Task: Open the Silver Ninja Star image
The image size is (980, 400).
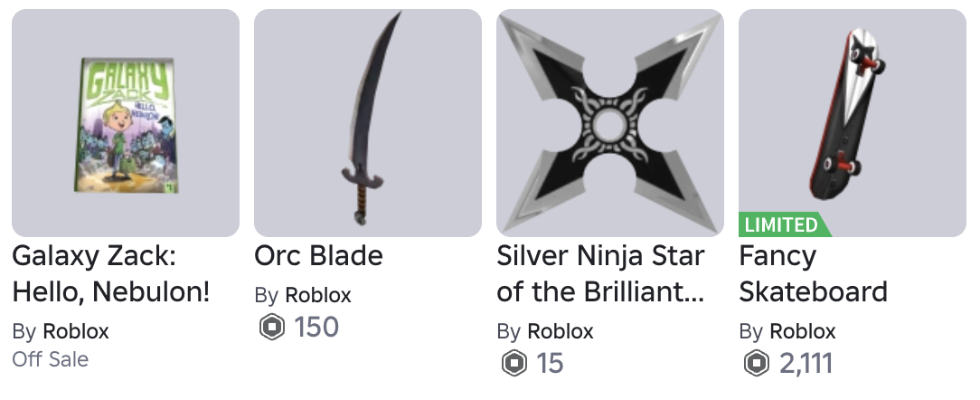Action: click(x=610, y=123)
